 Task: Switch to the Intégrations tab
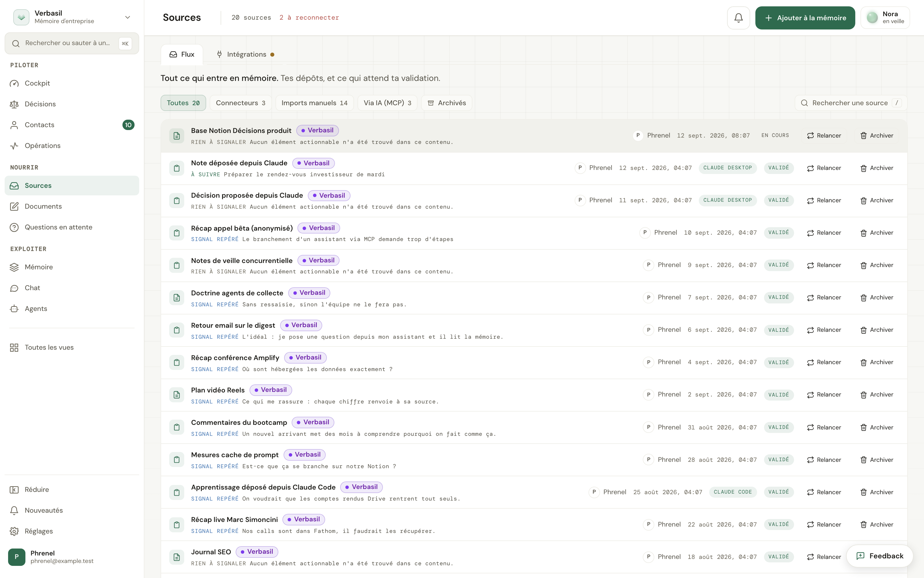(245, 54)
